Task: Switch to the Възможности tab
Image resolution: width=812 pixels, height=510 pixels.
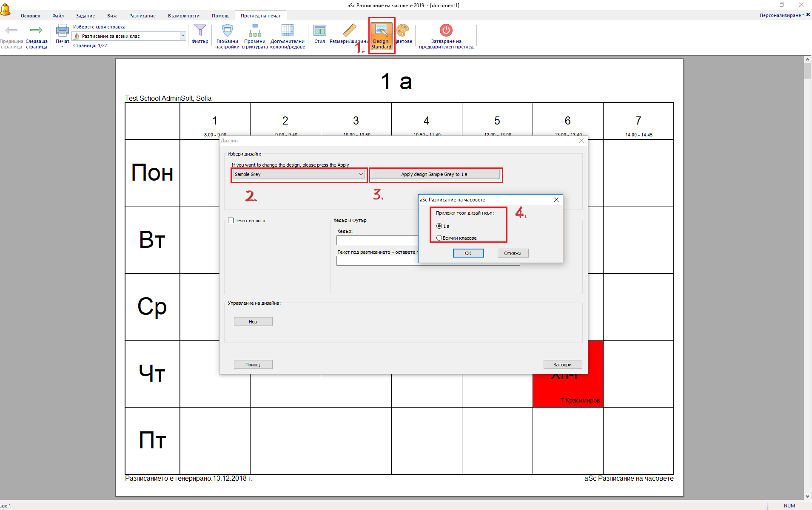Action: click(184, 16)
